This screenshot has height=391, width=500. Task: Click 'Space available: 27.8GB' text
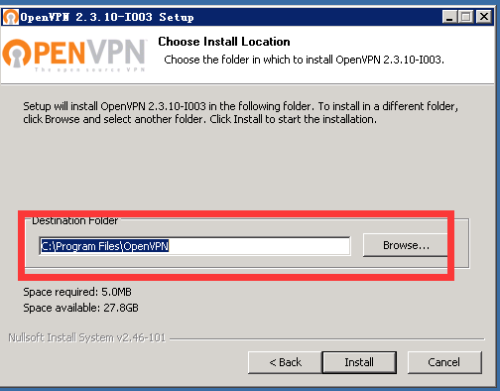[x=81, y=308]
